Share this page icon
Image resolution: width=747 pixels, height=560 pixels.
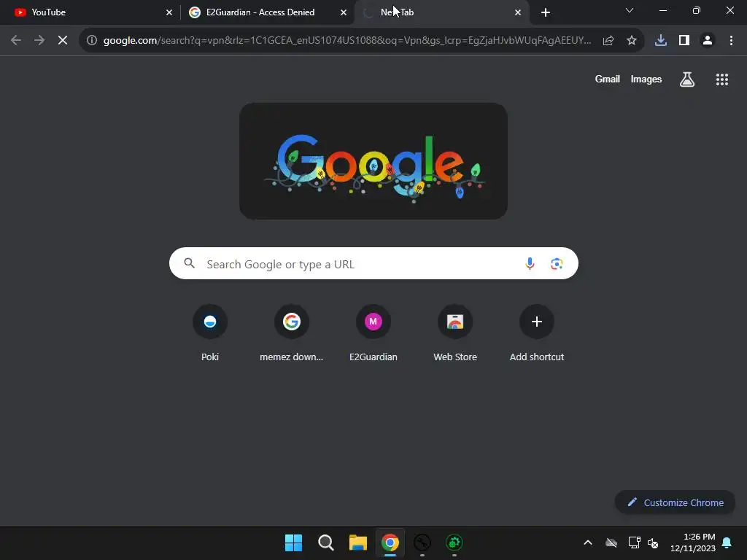pos(608,41)
